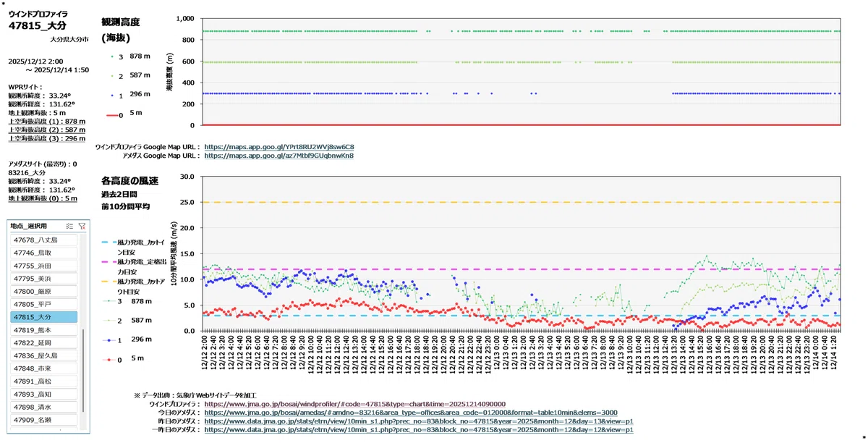Screen dimensions: 868x443
Task: Select 47678_八丈島 in the slicer
Action: [44, 240]
